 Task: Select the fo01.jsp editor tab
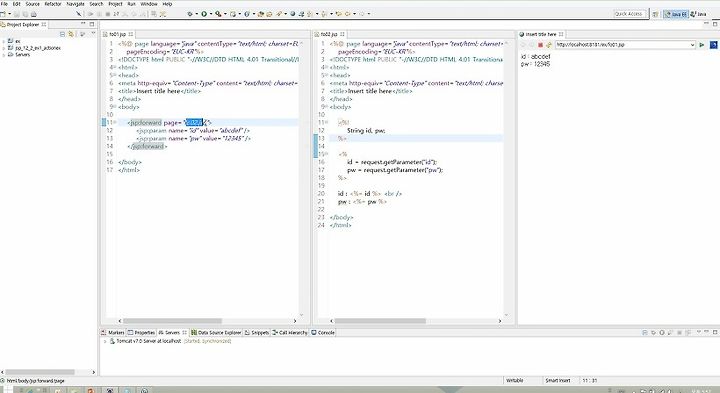pos(118,34)
